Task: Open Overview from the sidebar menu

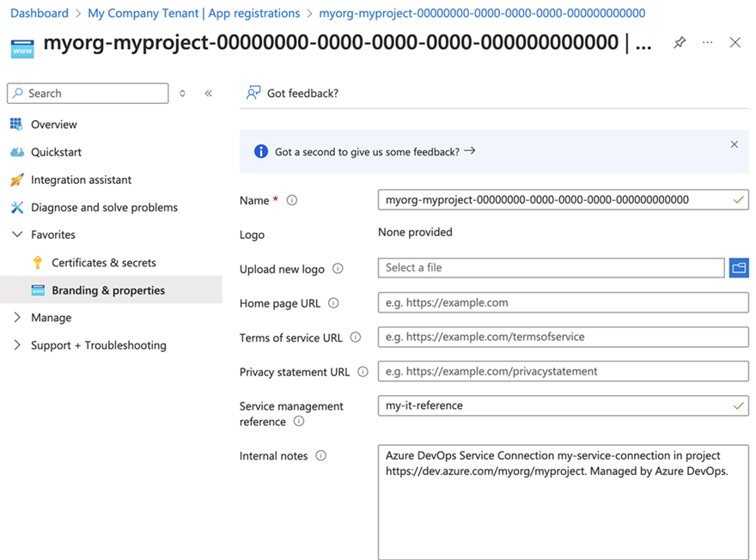Action: point(52,125)
